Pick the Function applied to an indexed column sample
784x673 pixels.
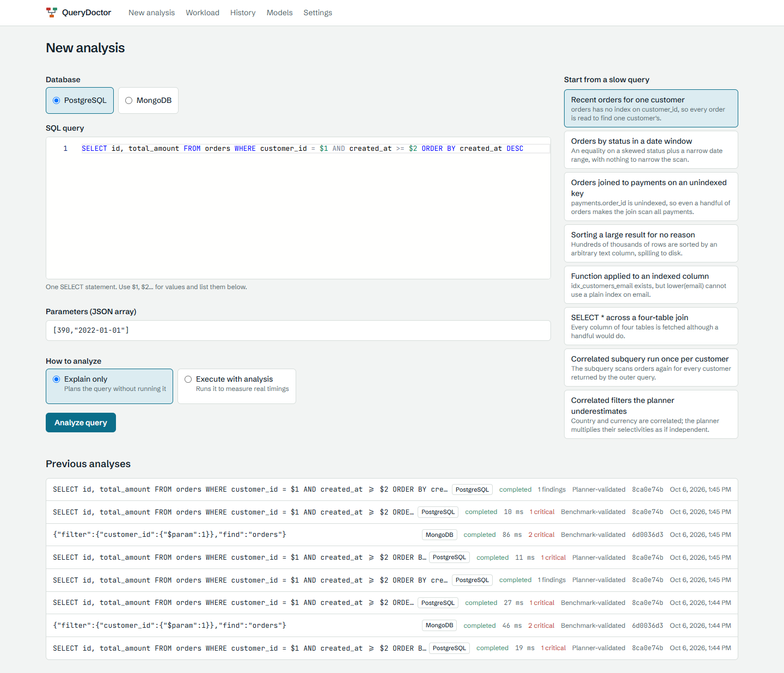(x=651, y=285)
